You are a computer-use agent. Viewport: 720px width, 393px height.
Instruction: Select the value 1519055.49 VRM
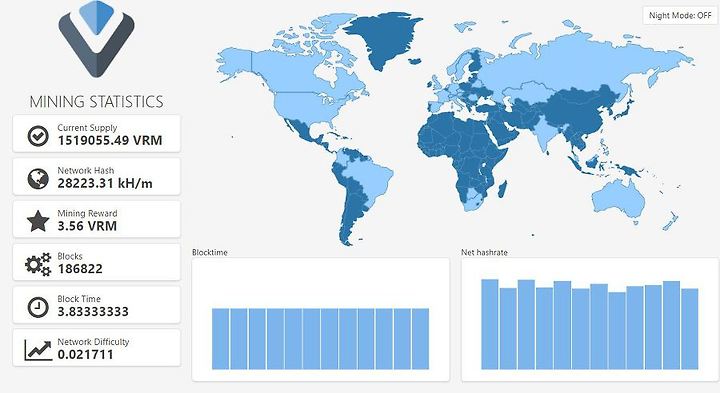[110, 140]
